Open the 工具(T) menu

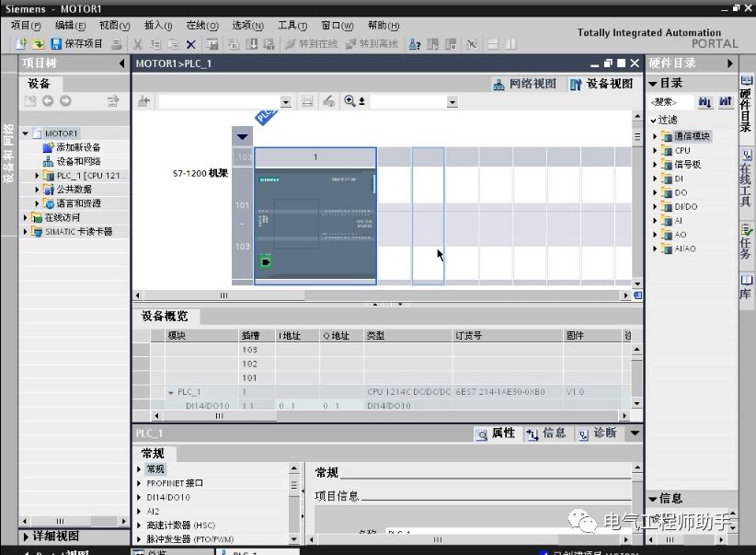pos(292,25)
